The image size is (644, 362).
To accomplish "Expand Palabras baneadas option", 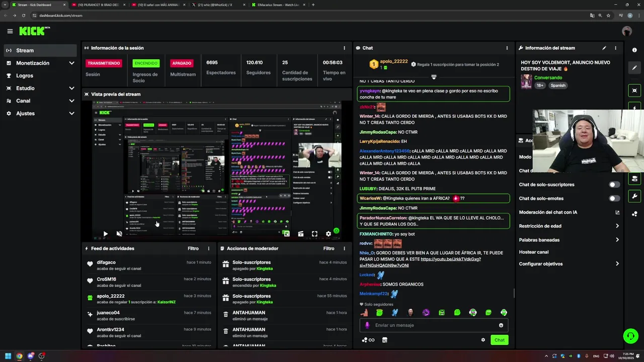I will [569, 240].
